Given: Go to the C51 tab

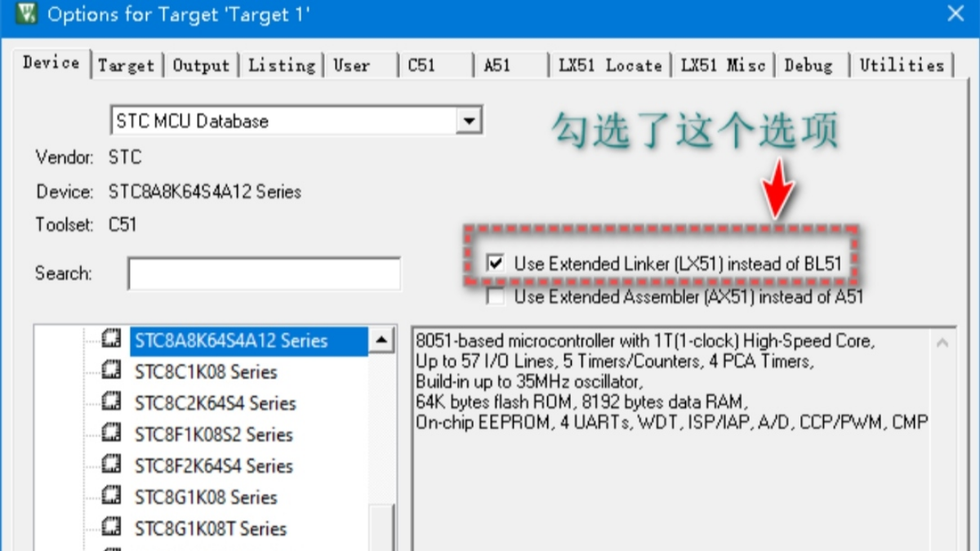Looking at the screenshot, I should coord(421,65).
